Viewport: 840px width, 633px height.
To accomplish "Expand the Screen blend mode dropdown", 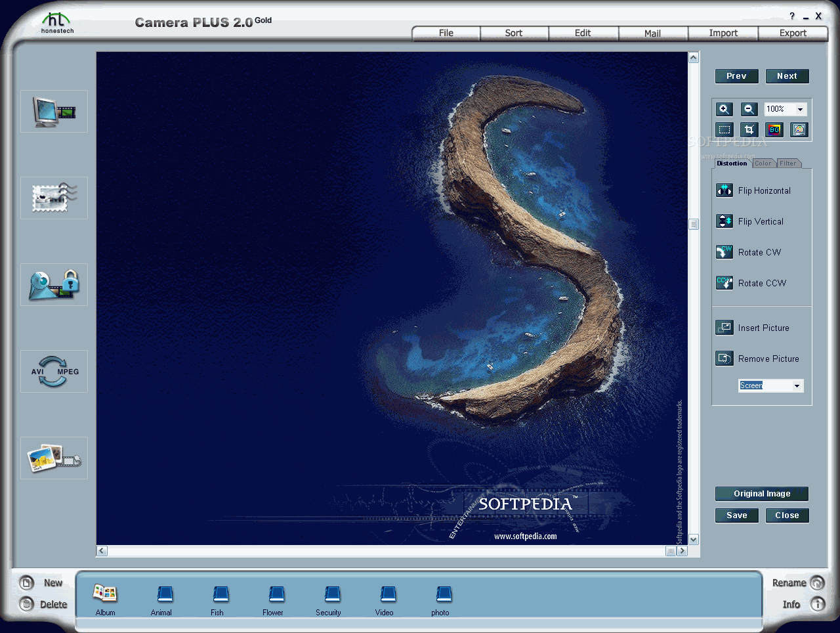I will click(797, 385).
